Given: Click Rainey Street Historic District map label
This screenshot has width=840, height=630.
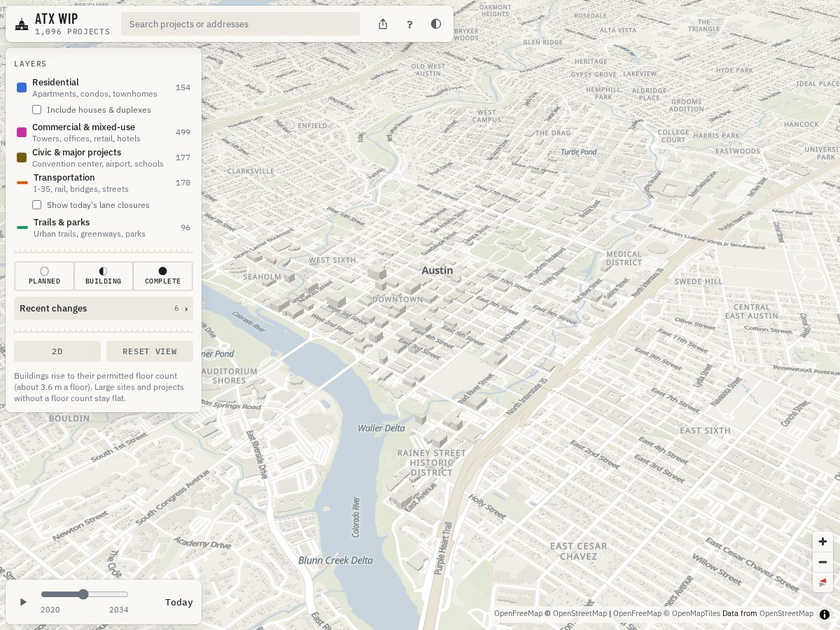Looking at the screenshot, I should coord(432,463).
